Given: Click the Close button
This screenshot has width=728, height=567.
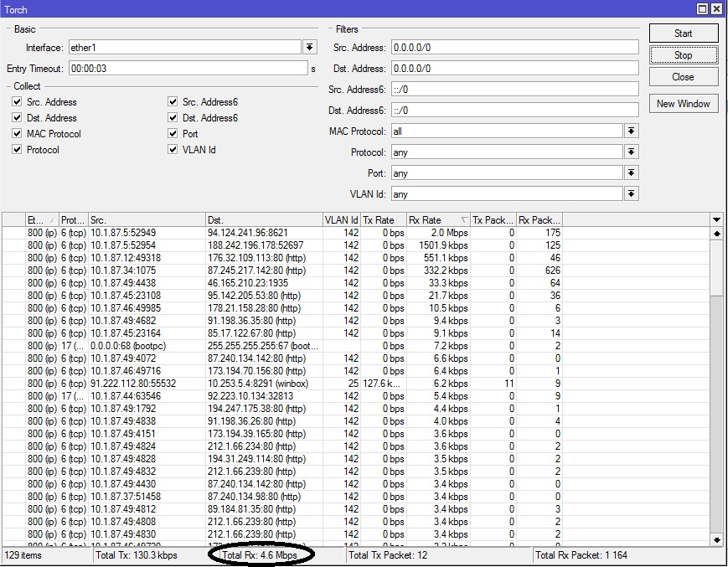Looking at the screenshot, I should point(684,77).
